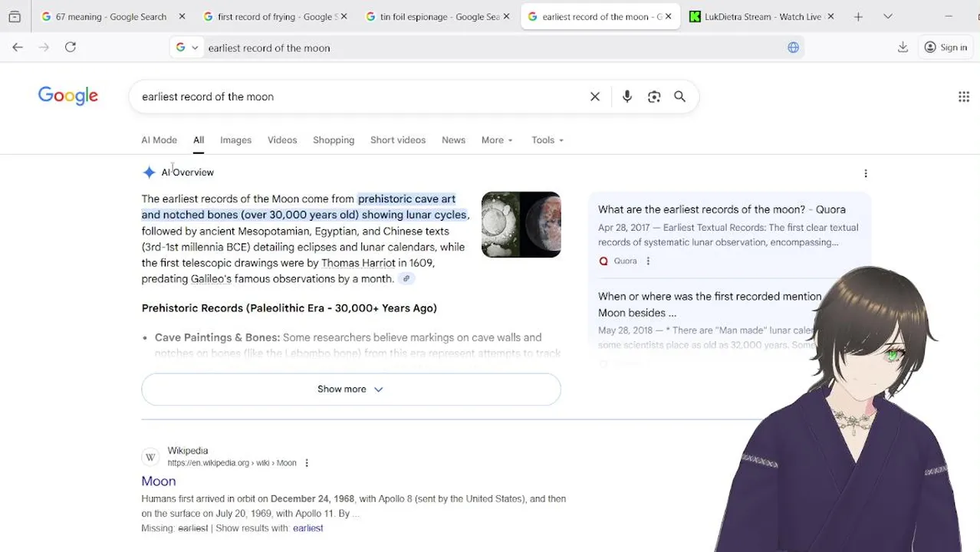Viewport: 980px width, 552px height.
Task: Show results with 'earliest' link
Action: tap(307, 528)
